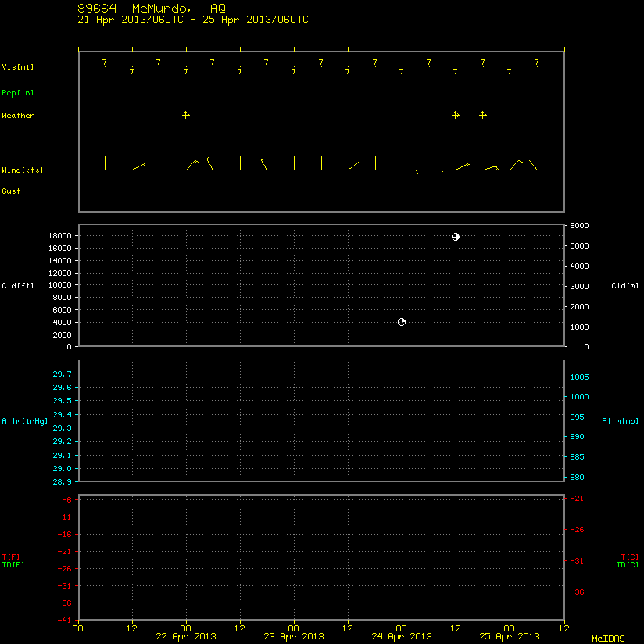Click the red T[F] label

(11, 557)
